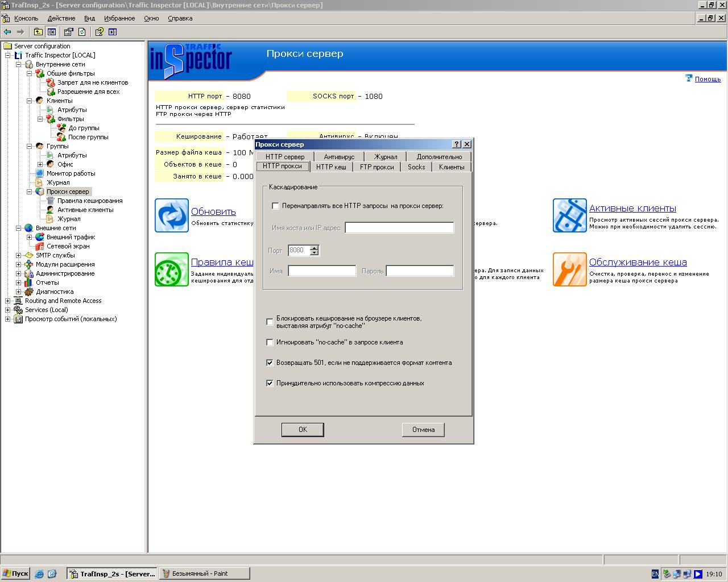Screen dimensions: 728x582
Task: Expand the SMTP службы node
Action: (x=19, y=255)
